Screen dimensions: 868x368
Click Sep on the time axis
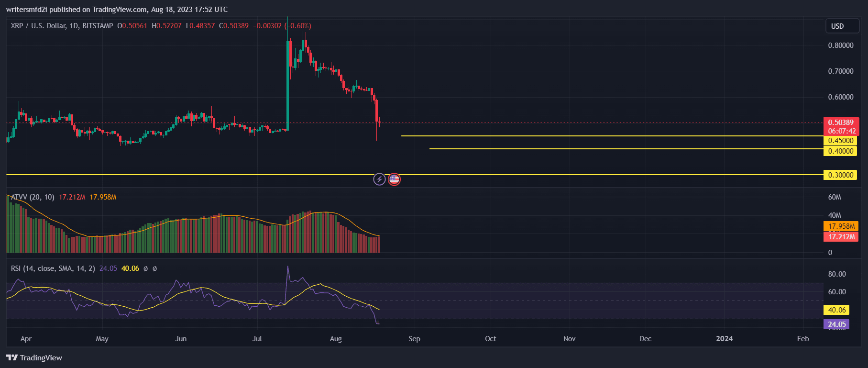coord(414,339)
